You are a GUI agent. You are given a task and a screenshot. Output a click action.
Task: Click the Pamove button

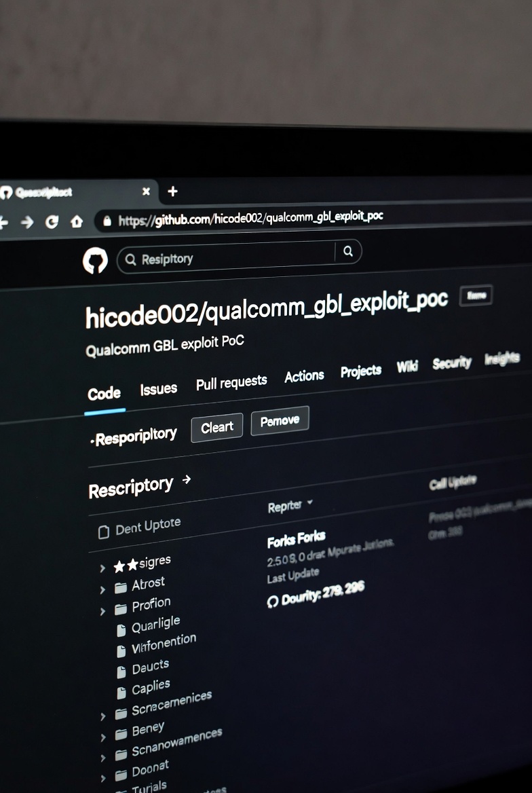click(x=280, y=420)
